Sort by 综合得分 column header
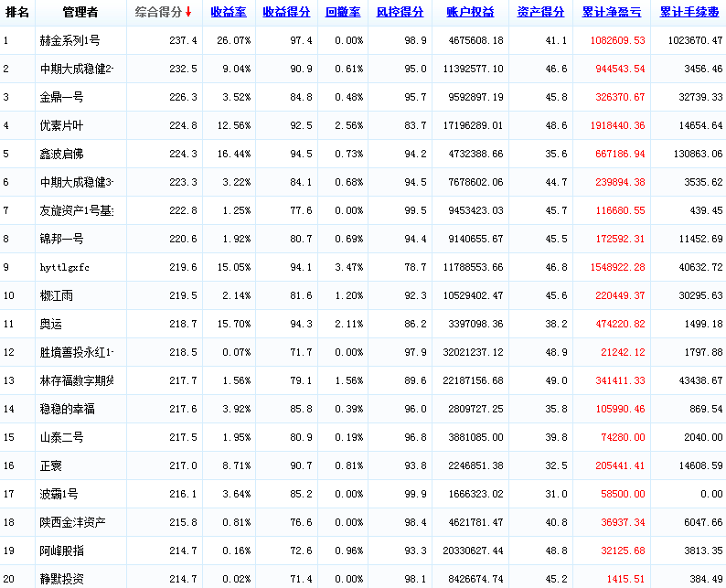This screenshot has height=588, width=726. click(x=157, y=12)
